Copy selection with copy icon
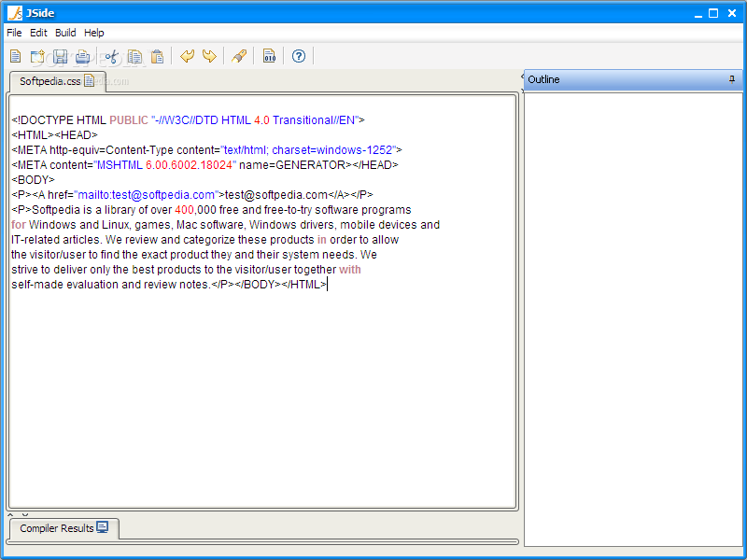The height and width of the screenshot is (560, 747). pyautogui.click(x=134, y=56)
